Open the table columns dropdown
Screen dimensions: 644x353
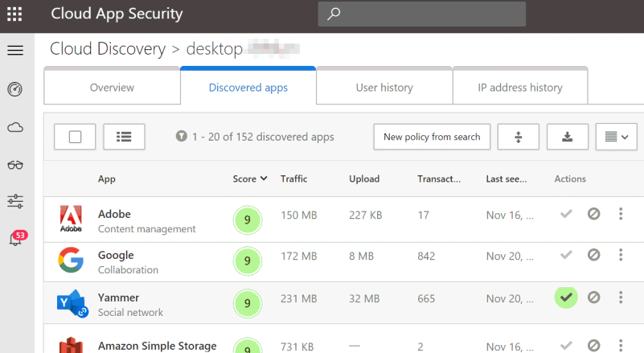(x=617, y=137)
